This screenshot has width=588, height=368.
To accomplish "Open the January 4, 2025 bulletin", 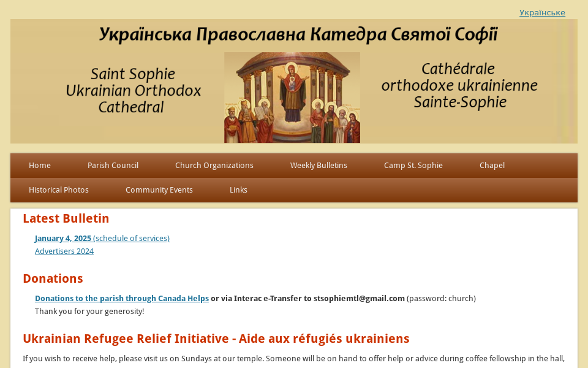I will [x=63, y=239].
